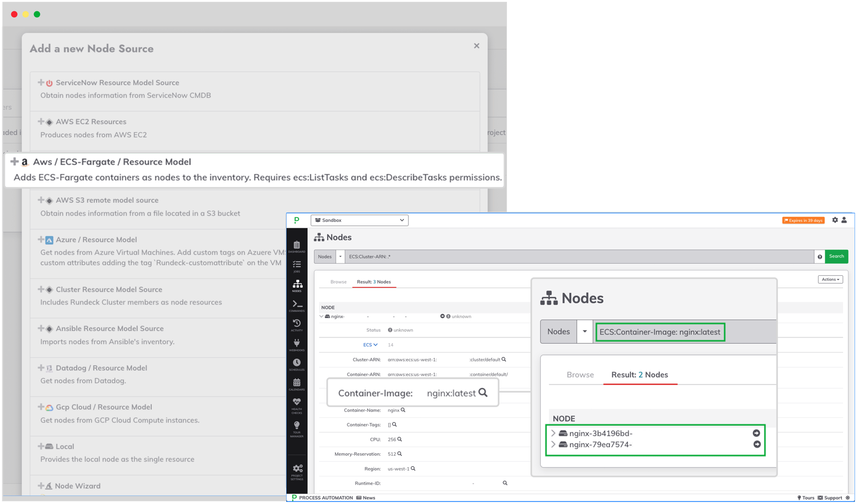Image resolution: width=856 pixels, height=504 pixels.
Task: Open the Actions dropdown button
Action: (x=830, y=279)
